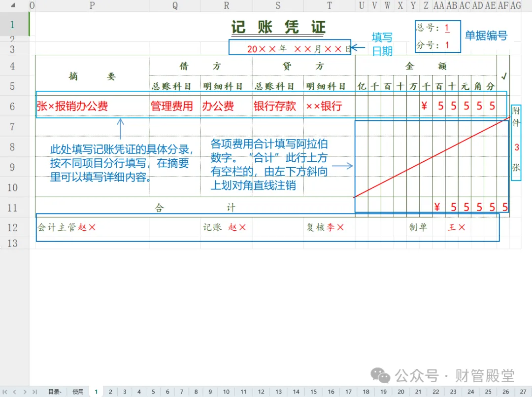Open sheet tab 12
532x397 pixels.
[x=261, y=392]
